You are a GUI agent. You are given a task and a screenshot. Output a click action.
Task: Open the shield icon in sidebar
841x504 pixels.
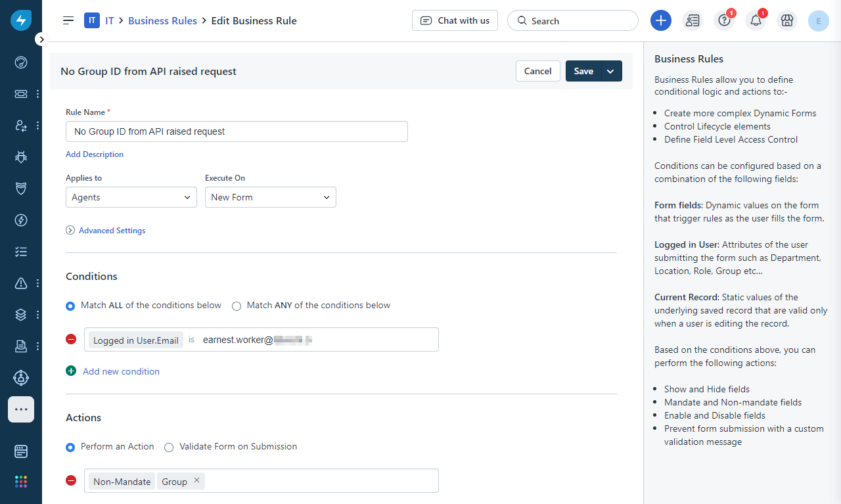(21, 189)
